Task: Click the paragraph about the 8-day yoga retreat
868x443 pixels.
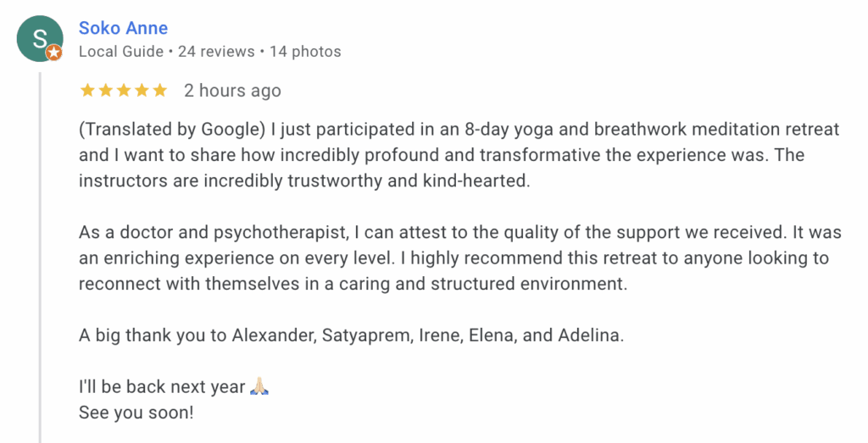Action: coord(459,156)
